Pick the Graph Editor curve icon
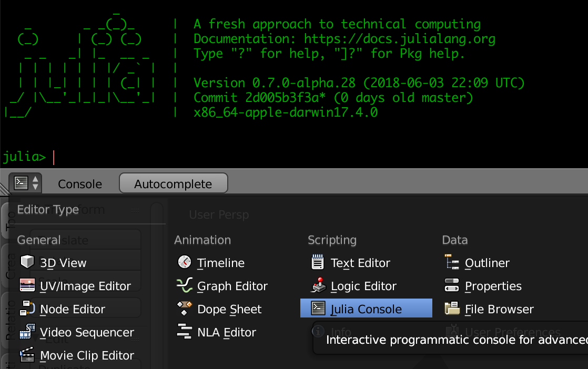Image resolution: width=588 pixels, height=369 pixels. click(x=185, y=285)
